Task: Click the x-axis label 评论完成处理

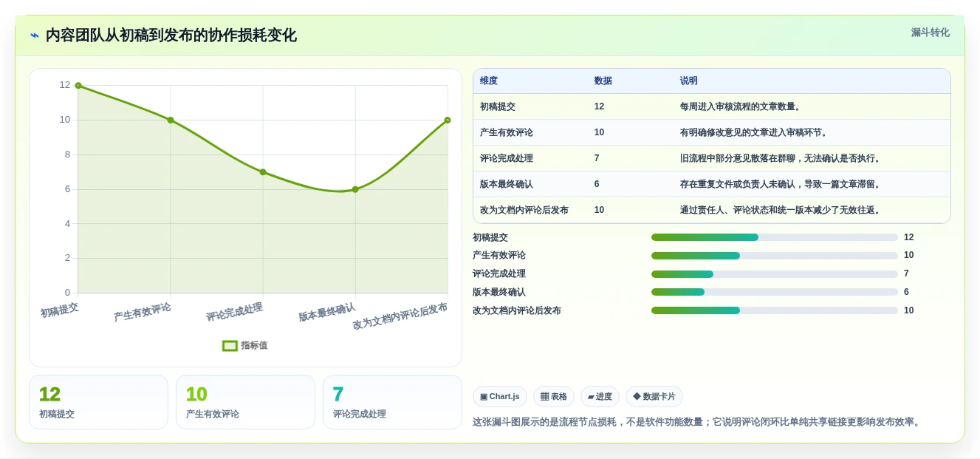Action: pyautogui.click(x=234, y=312)
